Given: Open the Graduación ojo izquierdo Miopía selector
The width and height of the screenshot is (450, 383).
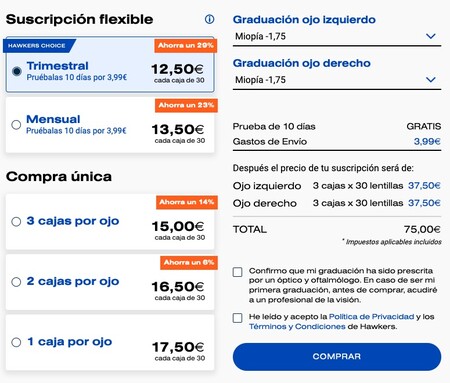Looking at the screenshot, I should pos(337,36).
